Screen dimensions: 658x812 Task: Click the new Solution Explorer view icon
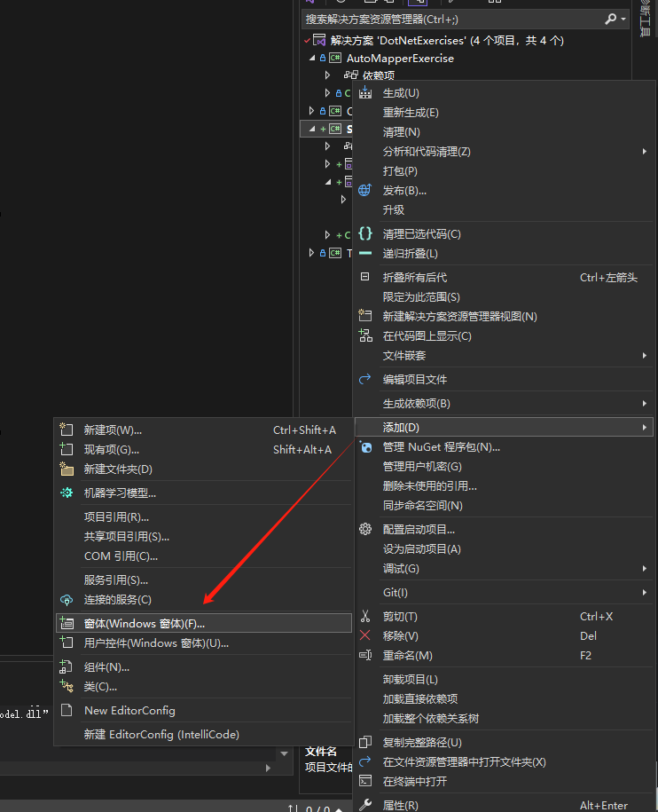tap(365, 316)
